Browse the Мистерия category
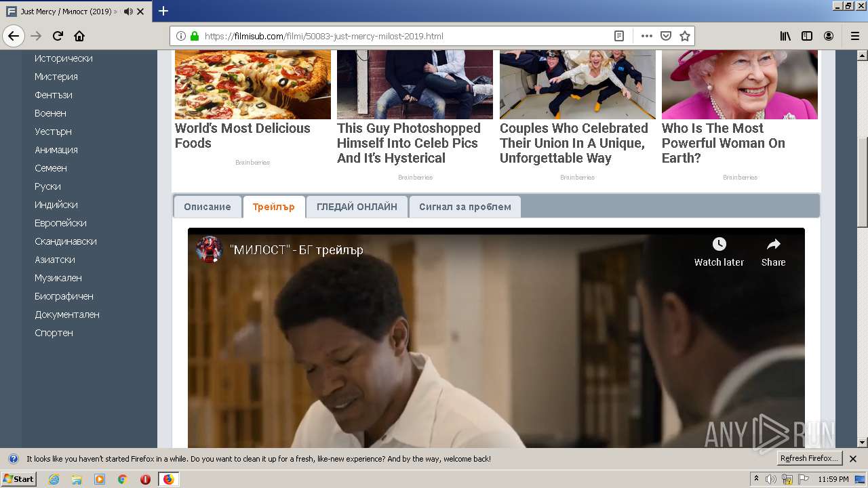Image resolution: width=868 pixels, height=488 pixels. [x=56, y=77]
